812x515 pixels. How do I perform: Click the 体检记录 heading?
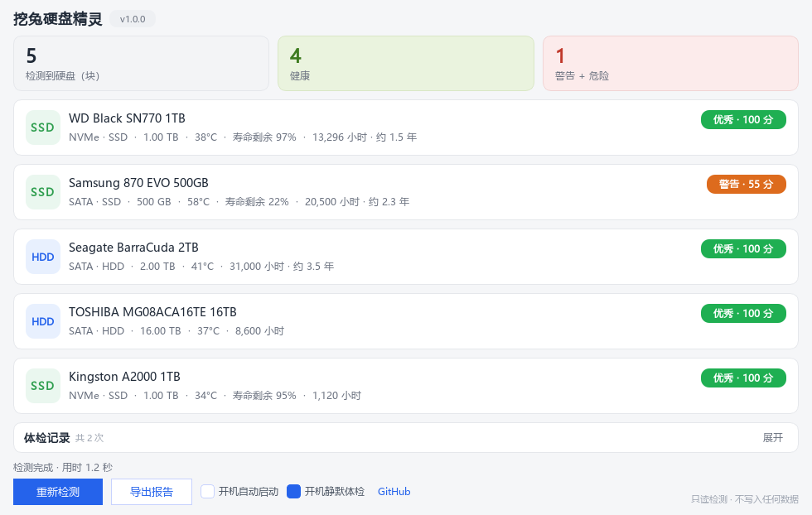46,438
